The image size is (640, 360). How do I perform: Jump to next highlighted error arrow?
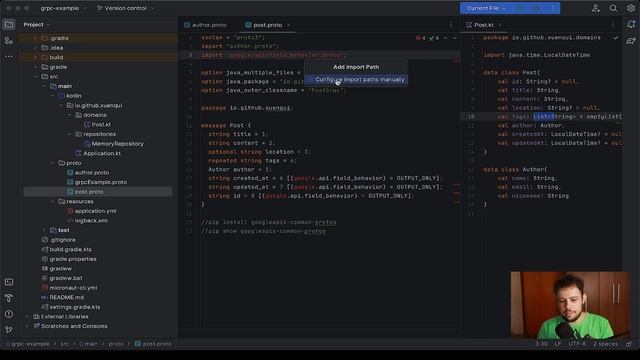point(454,38)
